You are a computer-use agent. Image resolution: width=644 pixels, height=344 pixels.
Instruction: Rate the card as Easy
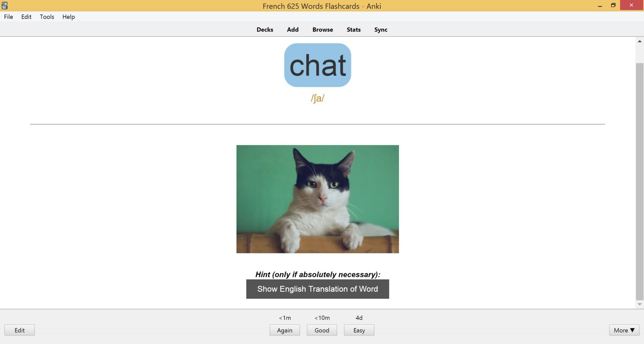coord(359,330)
